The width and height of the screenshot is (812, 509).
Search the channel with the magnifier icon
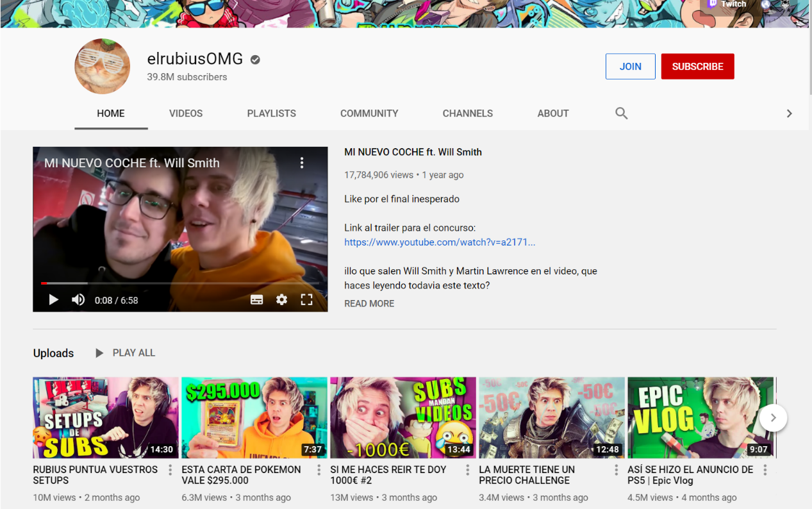tap(621, 113)
